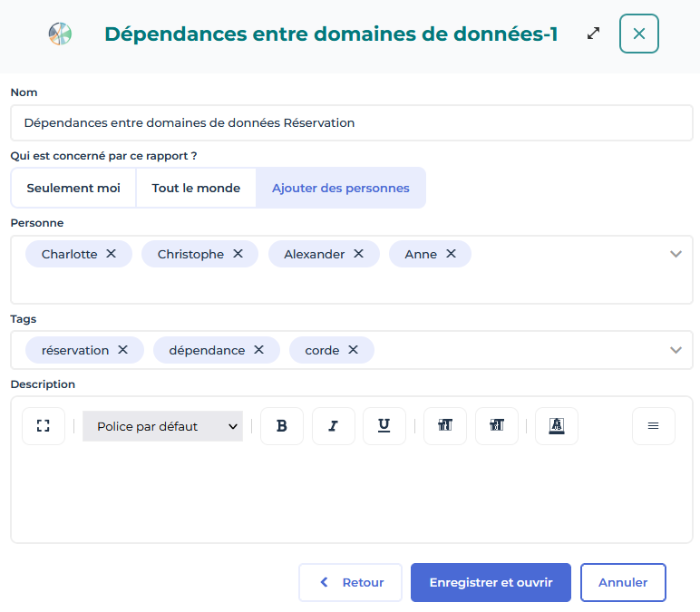
Task: Expand the Tags list chevron
Action: tap(676, 350)
